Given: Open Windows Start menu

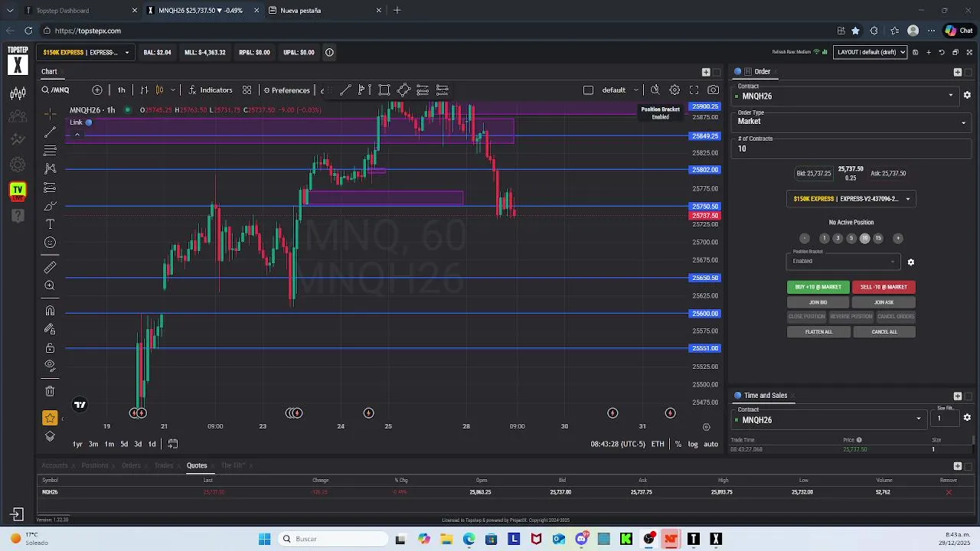Looking at the screenshot, I should 264,539.
